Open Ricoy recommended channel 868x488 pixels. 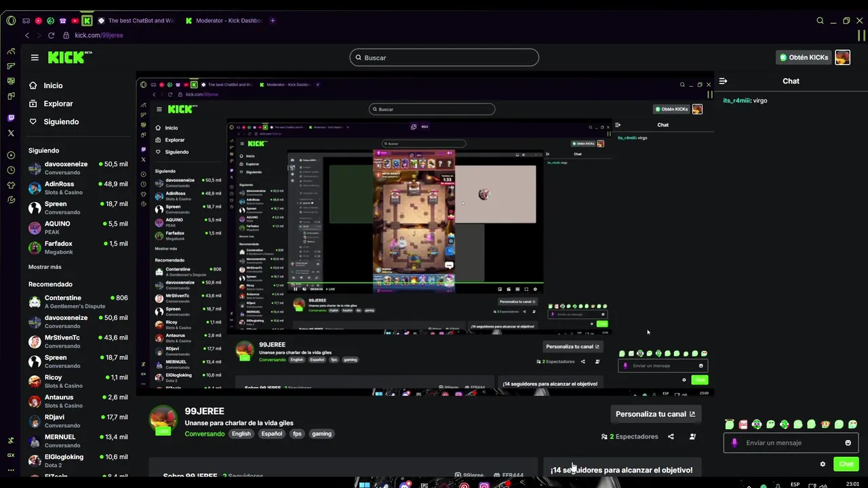[77, 381]
